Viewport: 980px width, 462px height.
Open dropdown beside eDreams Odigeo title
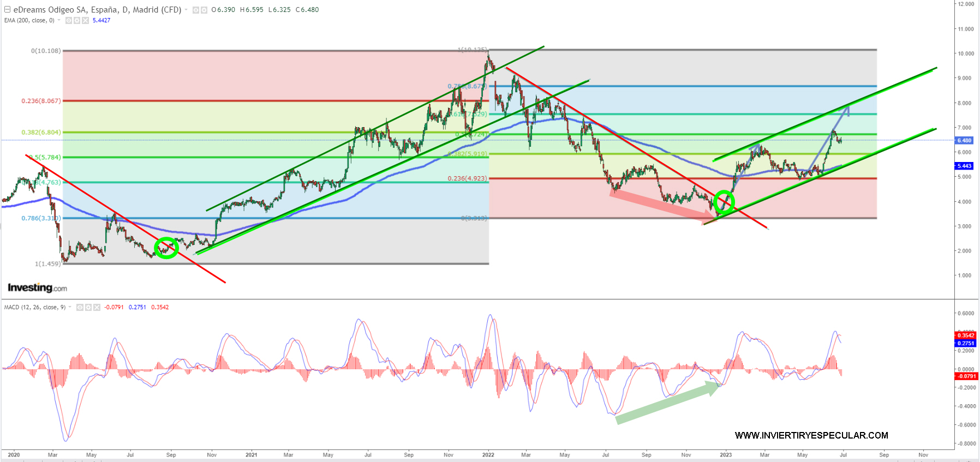pos(186,10)
